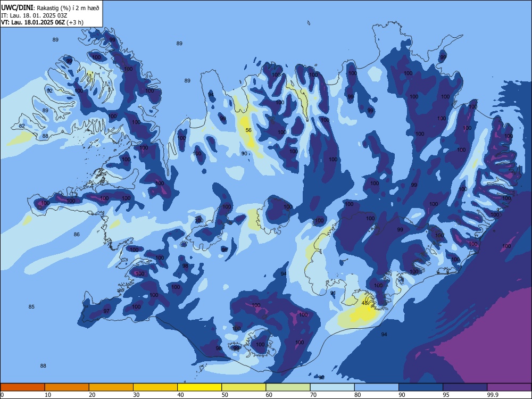Choose the light blue 80–90 legend swatch
This screenshot has width=532, height=399.
point(377,387)
